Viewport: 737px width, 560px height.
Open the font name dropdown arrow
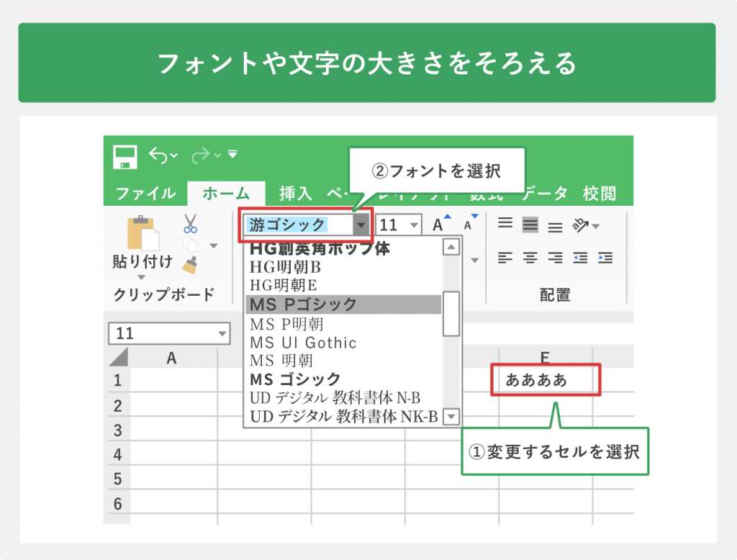361,225
